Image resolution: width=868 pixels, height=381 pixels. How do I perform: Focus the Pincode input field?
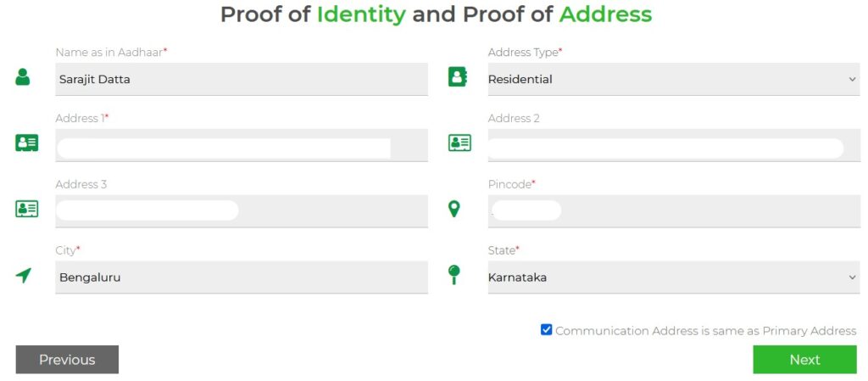tap(674, 211)
